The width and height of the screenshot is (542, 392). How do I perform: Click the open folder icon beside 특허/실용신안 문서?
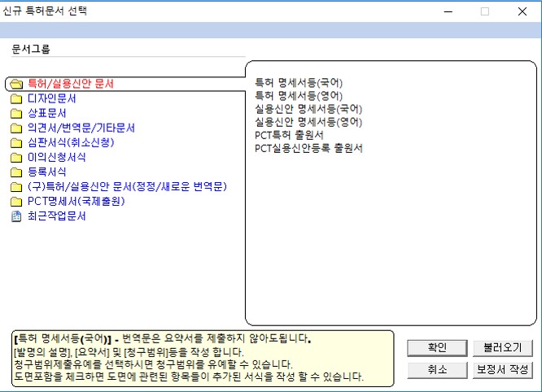[16, 84]
